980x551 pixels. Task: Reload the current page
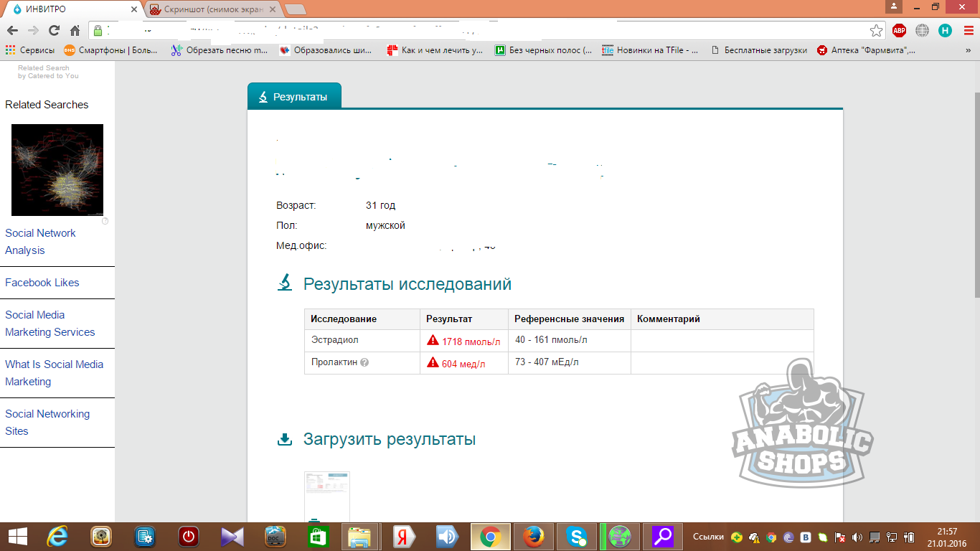[x=54, y=31]
